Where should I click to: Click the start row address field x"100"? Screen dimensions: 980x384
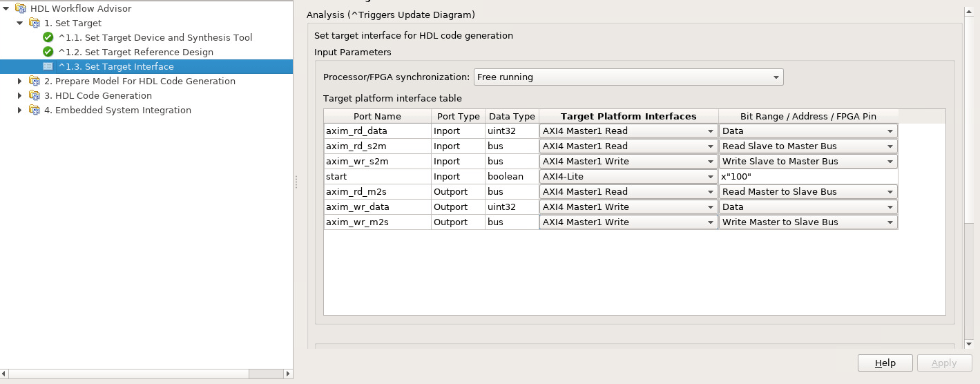coord(807,177)
